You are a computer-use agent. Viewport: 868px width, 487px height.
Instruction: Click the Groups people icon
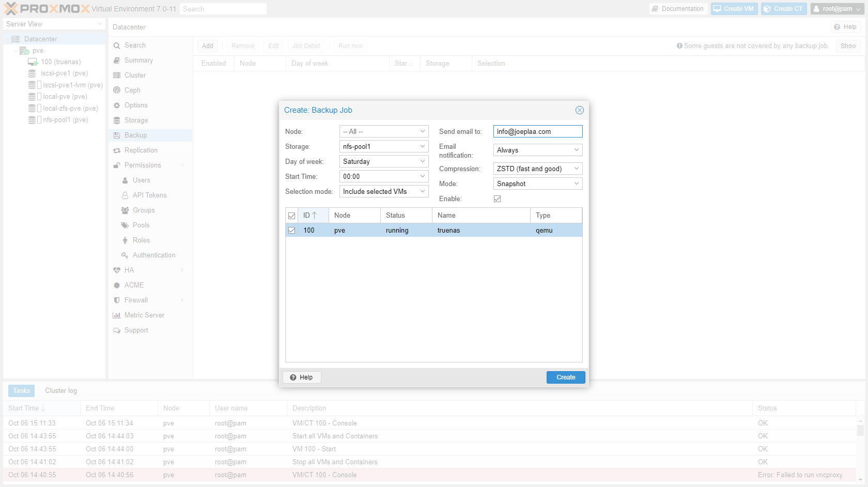125,210
